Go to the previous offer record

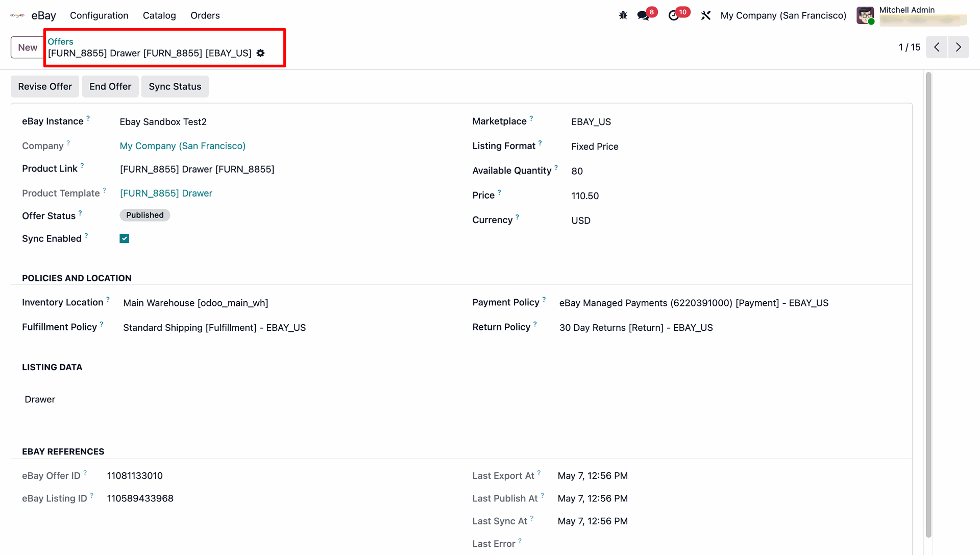tap(937, 47)
